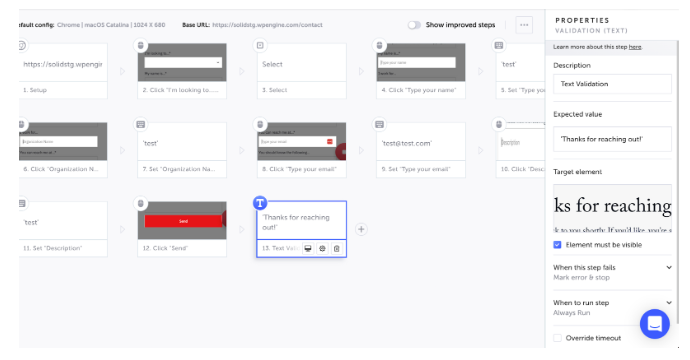Select step 6 Click Organization Name thumbnail
The width and height of the screenshot is (690, 360).
(x=63, y=141)
